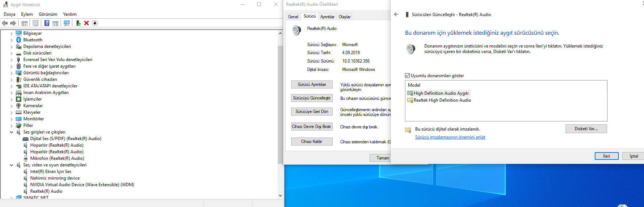Click the driver icon next to Realtek High Definition Audio
This screenshot has height=207, width=644.
click(410, 100)
